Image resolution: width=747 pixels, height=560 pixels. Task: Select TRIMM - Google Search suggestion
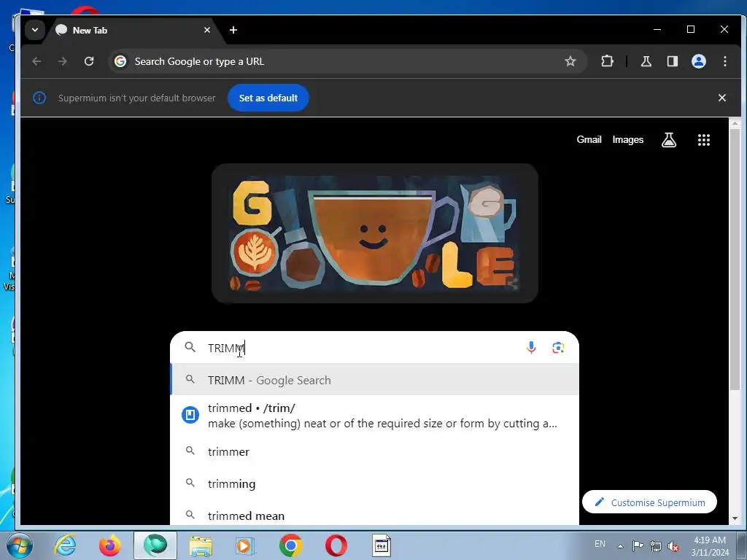(374, 380)
